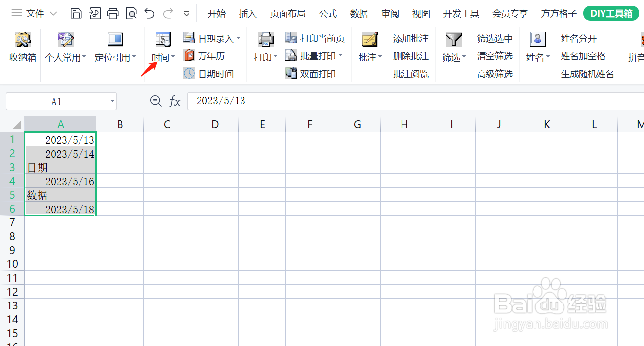Open the 打印 dropdown label

pyautogui.click(x=266, y=58)
